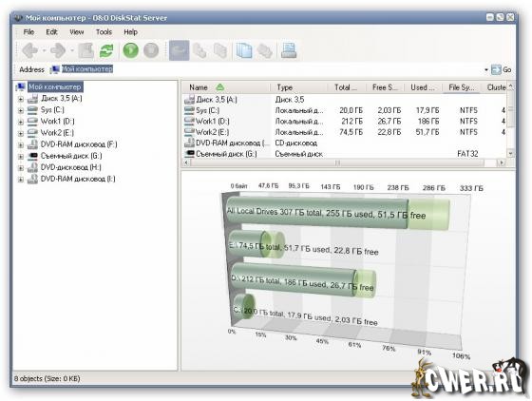Click the up folder toolbar icon
The width and height of the screenshot is (532, 401).
click(x=86, y=51)
